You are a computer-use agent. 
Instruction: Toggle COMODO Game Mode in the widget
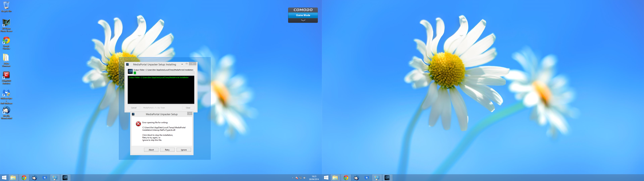pos(303,15)
